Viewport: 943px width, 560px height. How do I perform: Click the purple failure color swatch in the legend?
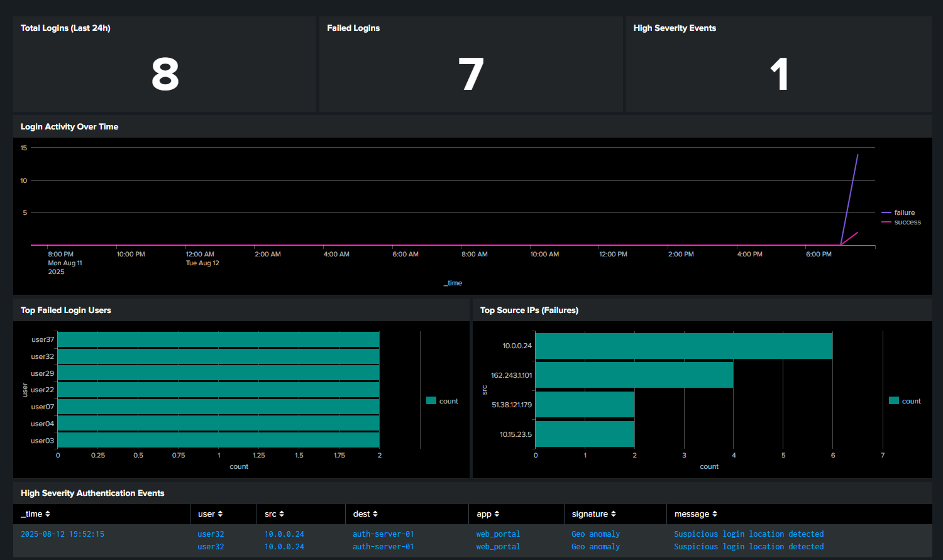(888, 212)
